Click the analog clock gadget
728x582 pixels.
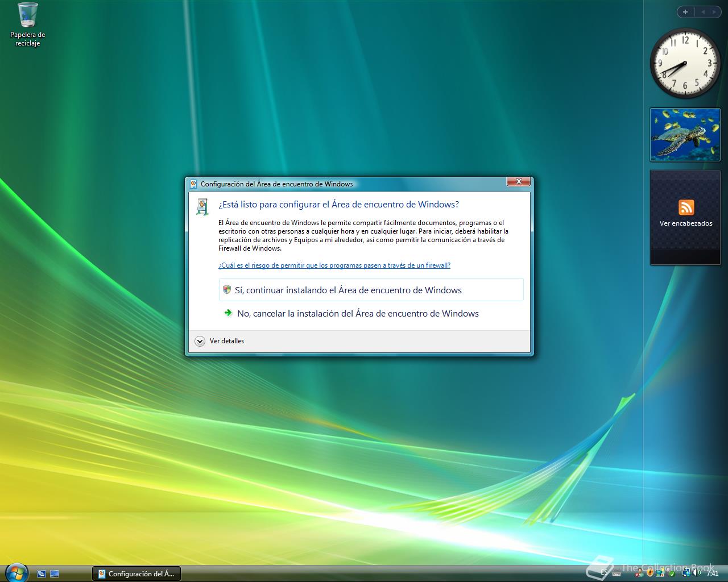[x=685, y=63]
